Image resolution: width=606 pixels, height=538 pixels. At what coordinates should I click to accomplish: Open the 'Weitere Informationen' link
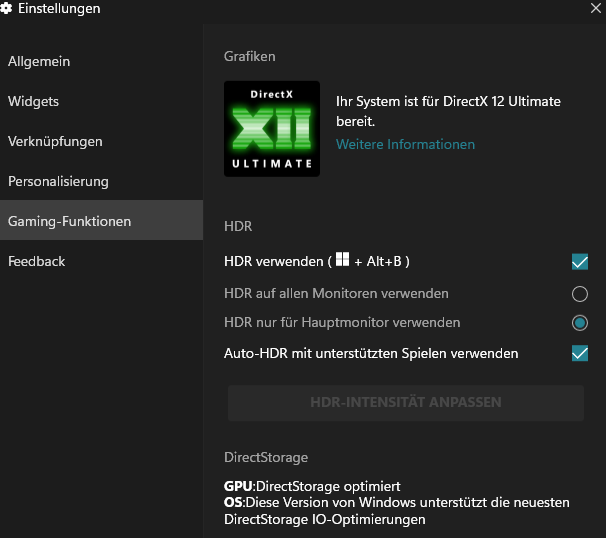[x=405, y=144]
